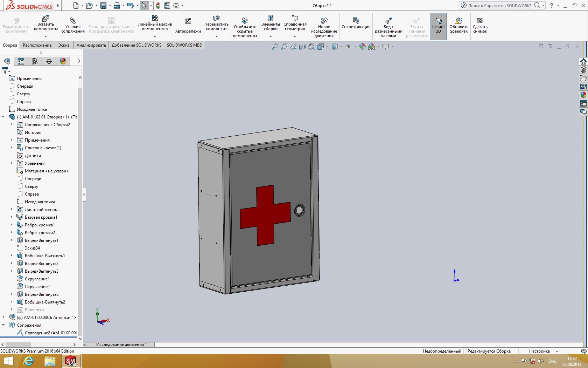Image resolution: width=588 pixels, height=368 pixels.
Task: Click Zoom to Fit icon in view toolbar
Action: (275, 47)
